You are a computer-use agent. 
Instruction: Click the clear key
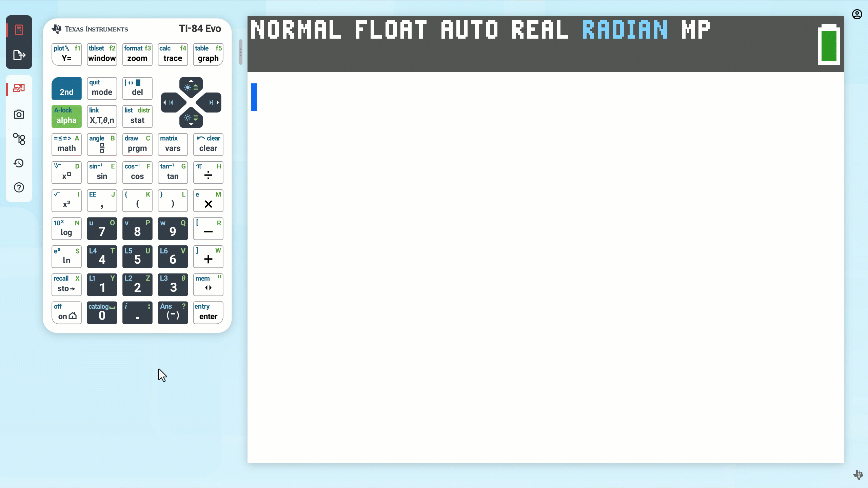coord(208,145)
